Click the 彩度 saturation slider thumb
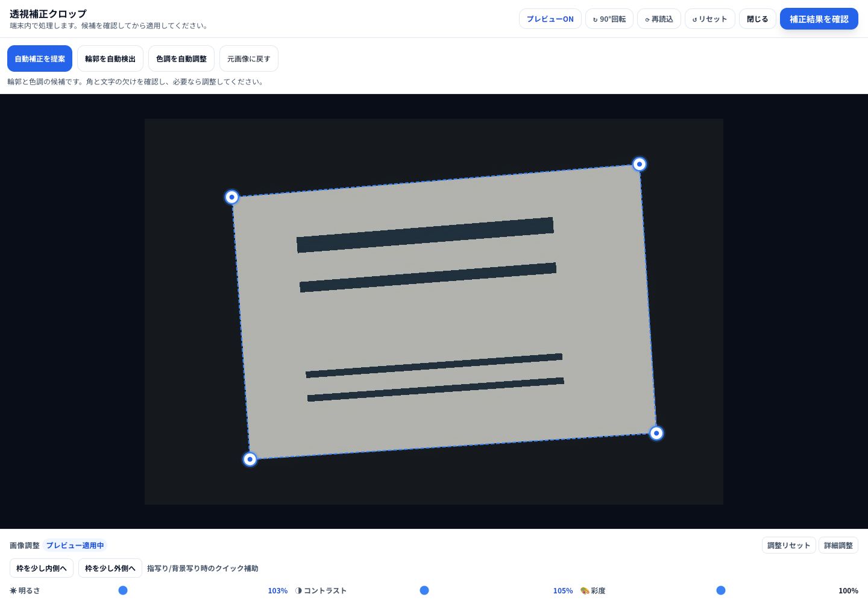 721,590
